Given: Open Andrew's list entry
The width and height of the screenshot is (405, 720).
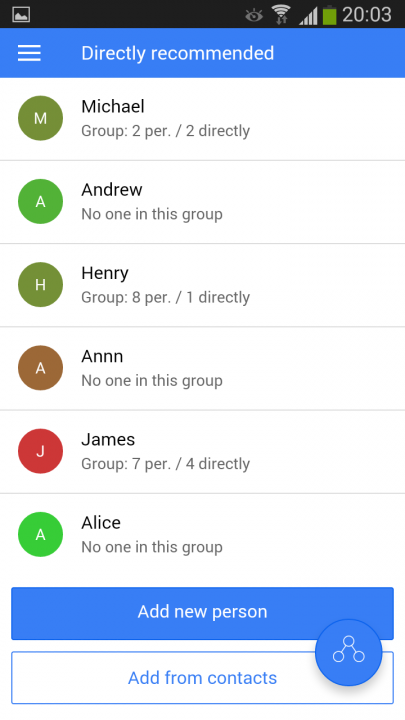Looking at the screenshot, I should point(202,202).
